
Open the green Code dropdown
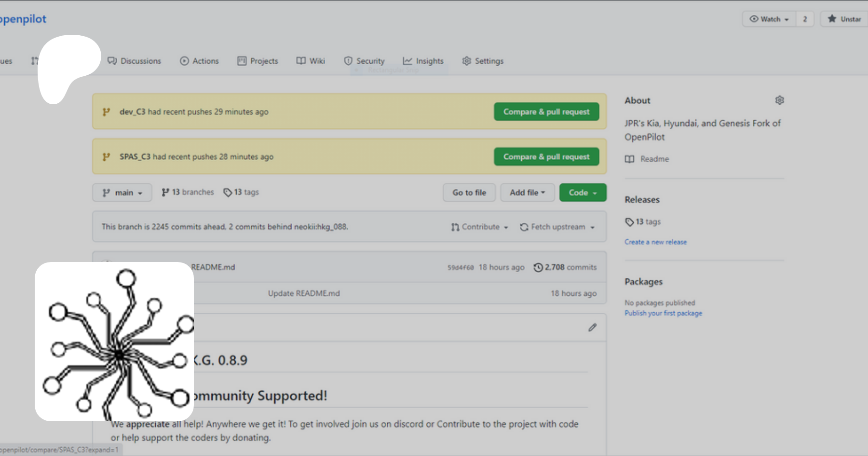click(x=583, y=193)
